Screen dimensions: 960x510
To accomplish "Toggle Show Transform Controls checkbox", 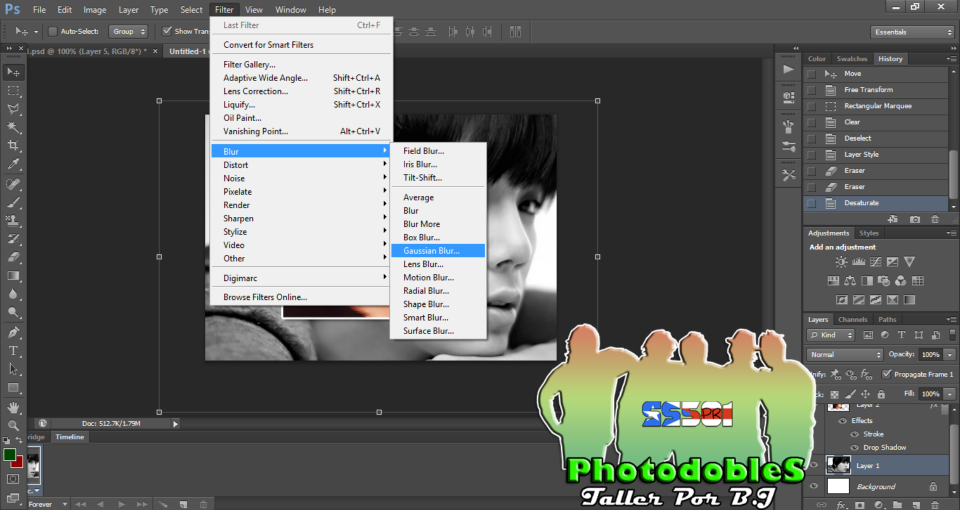I will tap(167, 31).
